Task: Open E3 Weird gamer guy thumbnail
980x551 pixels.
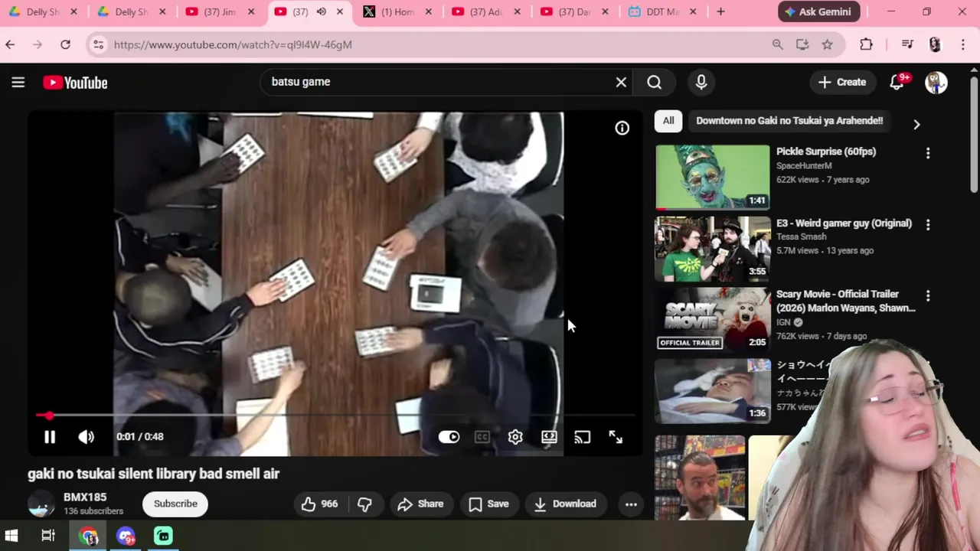Action: [x=712, y=248]
